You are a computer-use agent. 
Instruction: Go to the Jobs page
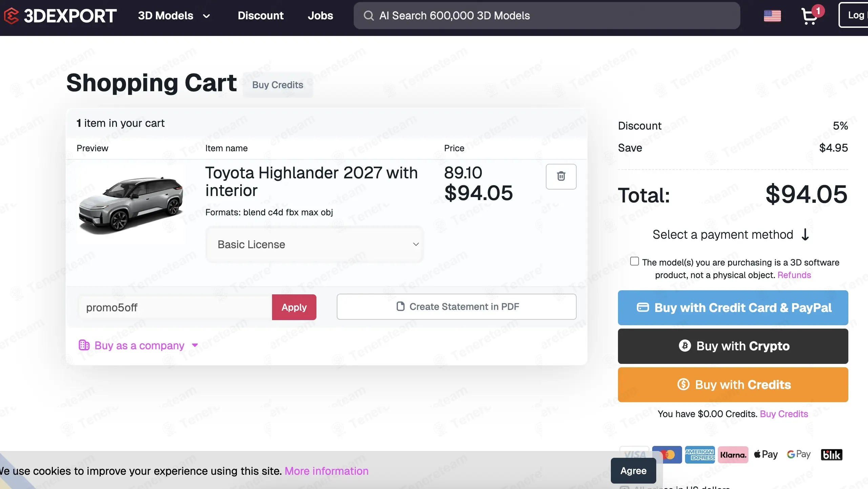click(320, 16)
